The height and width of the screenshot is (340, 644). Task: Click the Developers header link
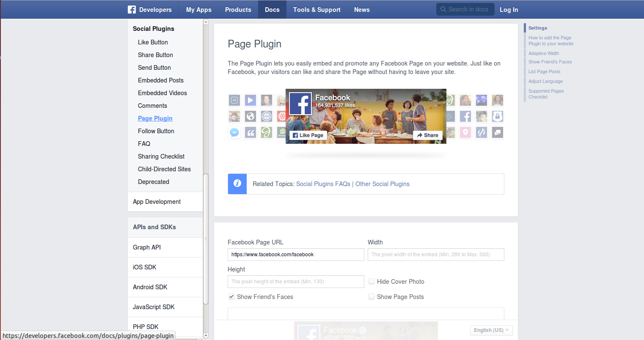(155, 9)
